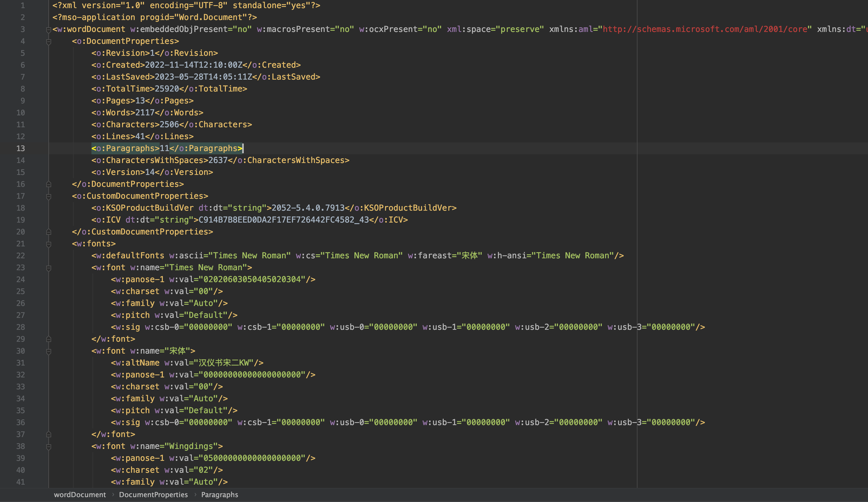
Task: Click the o:Lines value 41
Action: [140, 136]
